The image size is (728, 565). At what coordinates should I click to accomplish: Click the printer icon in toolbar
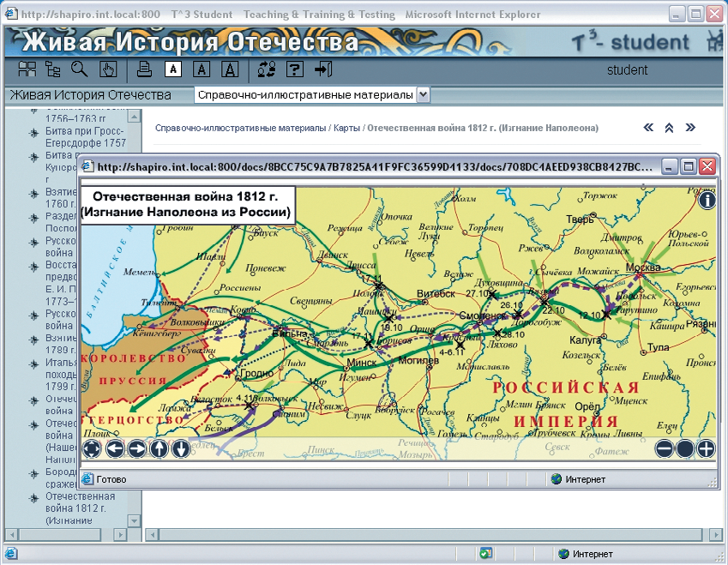[x=145, y=69]
